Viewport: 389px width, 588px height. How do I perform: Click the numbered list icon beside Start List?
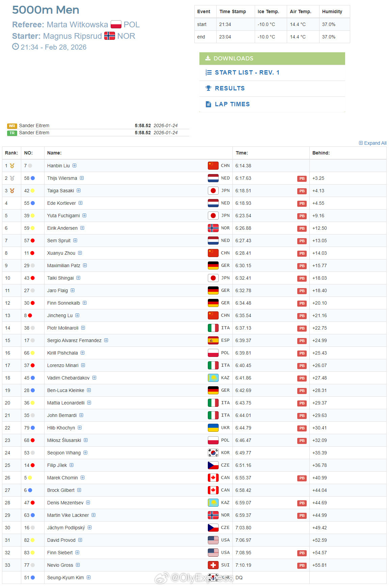coord(209,73)
